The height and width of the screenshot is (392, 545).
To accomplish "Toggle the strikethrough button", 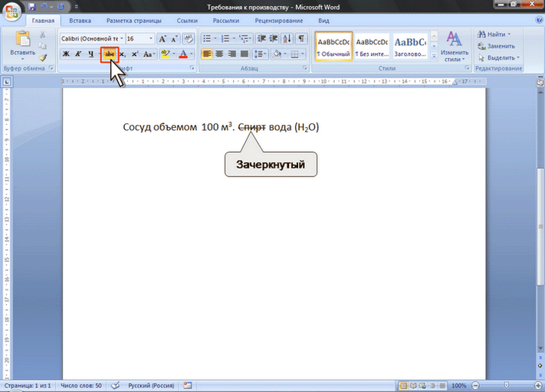I will (x=110, y=54).
